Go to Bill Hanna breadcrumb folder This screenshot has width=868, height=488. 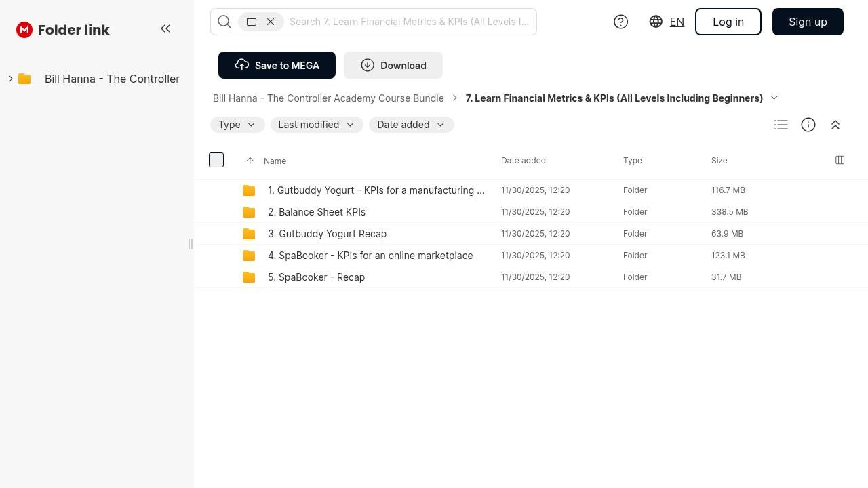328,98
